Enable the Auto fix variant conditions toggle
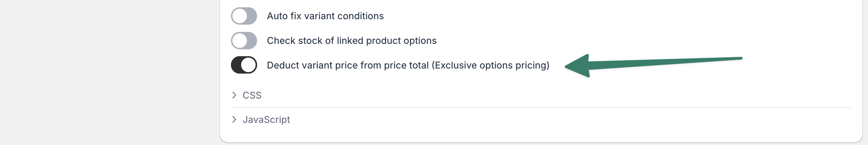This screenshot has width=868, height=145. 244,16
